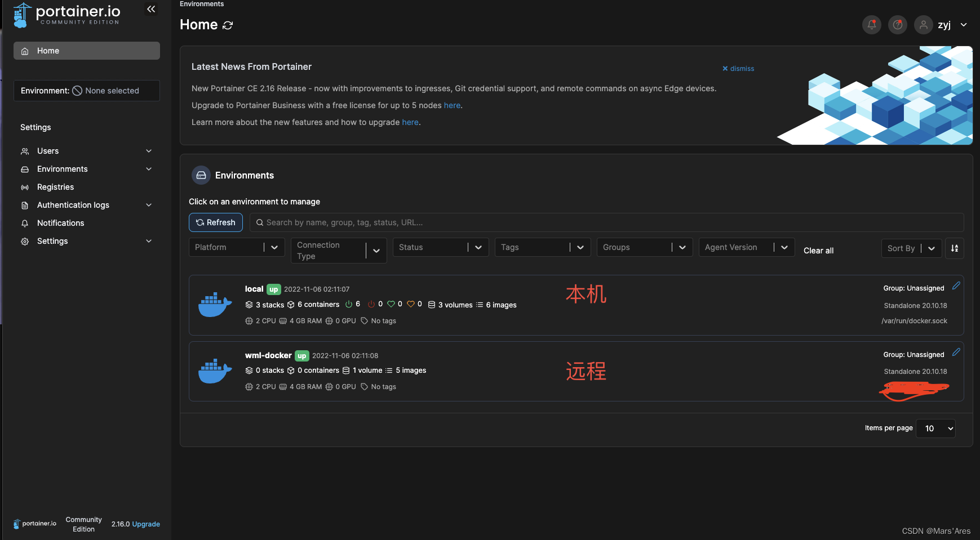Open the Groups filter dropdown

pos(645,247)
